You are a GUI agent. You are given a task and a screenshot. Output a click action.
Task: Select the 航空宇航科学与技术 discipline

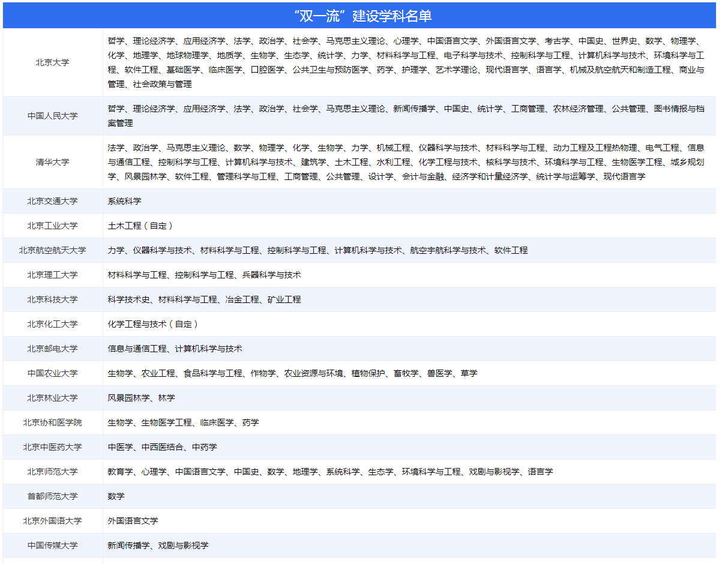click(x=448, y=250)
